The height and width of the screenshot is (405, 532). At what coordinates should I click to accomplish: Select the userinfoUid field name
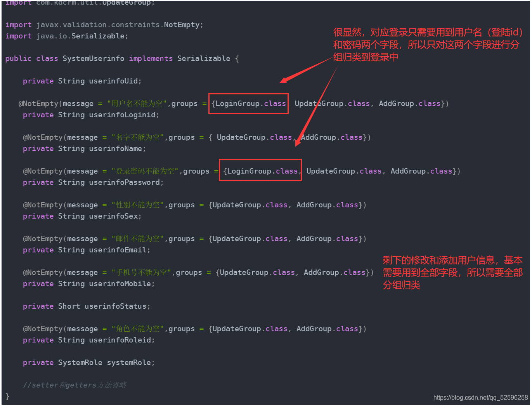click(113, 81)
